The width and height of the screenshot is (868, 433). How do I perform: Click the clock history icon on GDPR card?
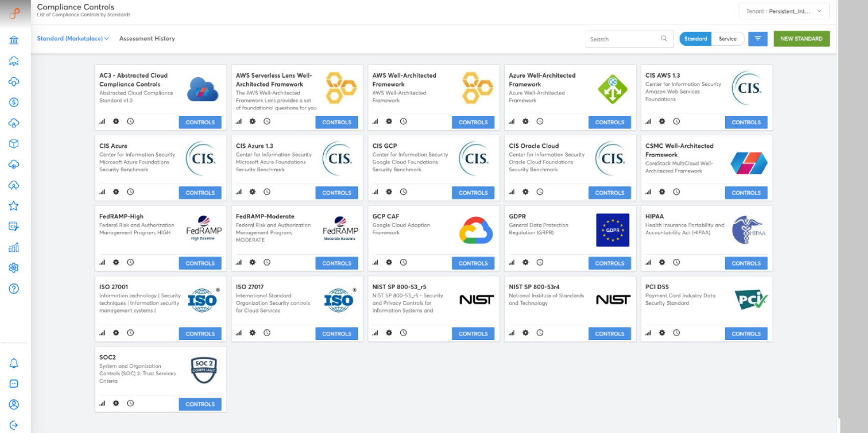click(540, 262)
